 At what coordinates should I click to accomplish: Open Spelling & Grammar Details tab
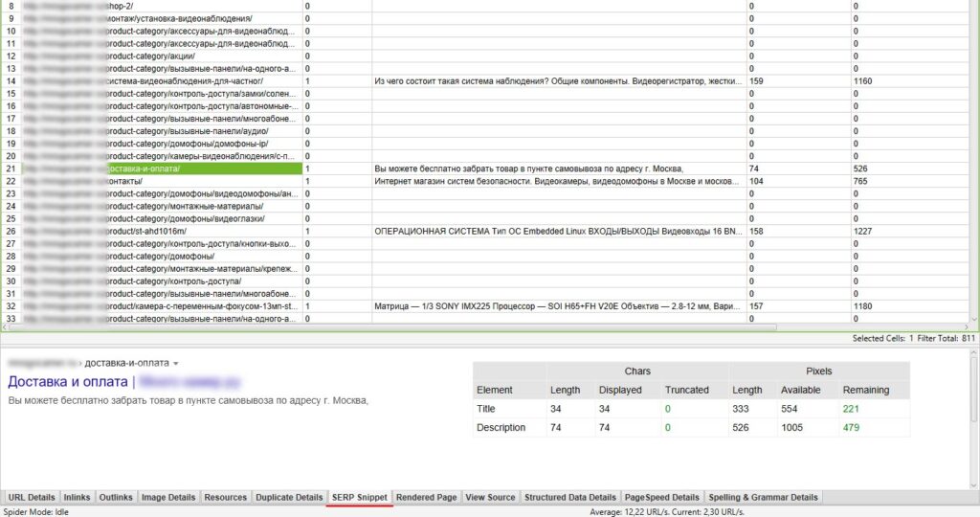coord(763,498)
